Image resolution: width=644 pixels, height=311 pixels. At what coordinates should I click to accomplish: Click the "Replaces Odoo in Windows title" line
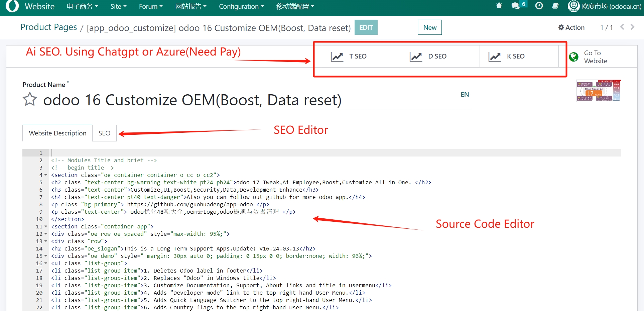[x=163, y=278]
